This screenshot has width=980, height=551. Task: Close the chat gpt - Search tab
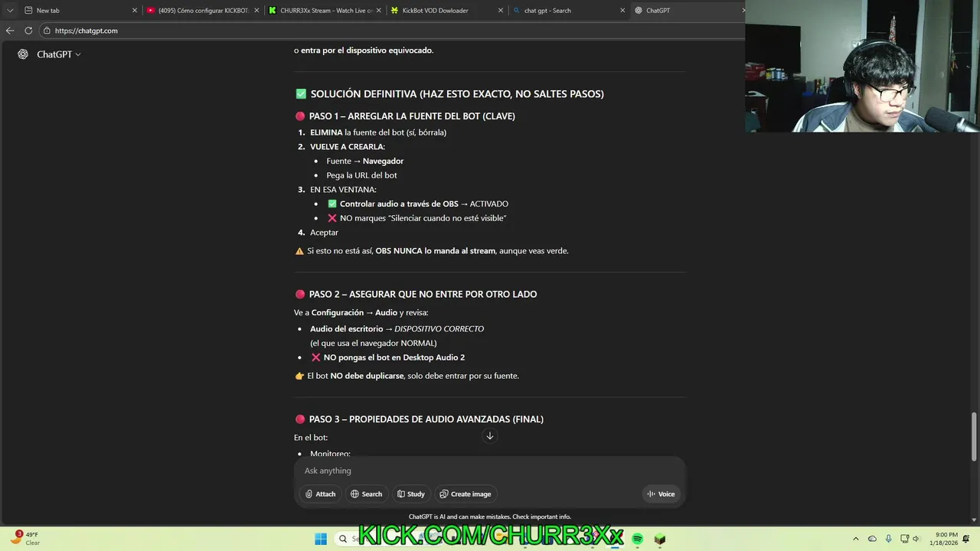coord(623,11)
